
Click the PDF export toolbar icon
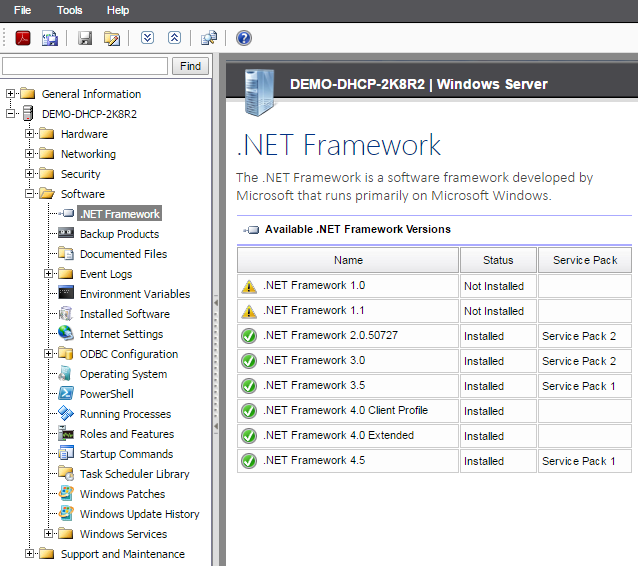[x=23, y=38]
